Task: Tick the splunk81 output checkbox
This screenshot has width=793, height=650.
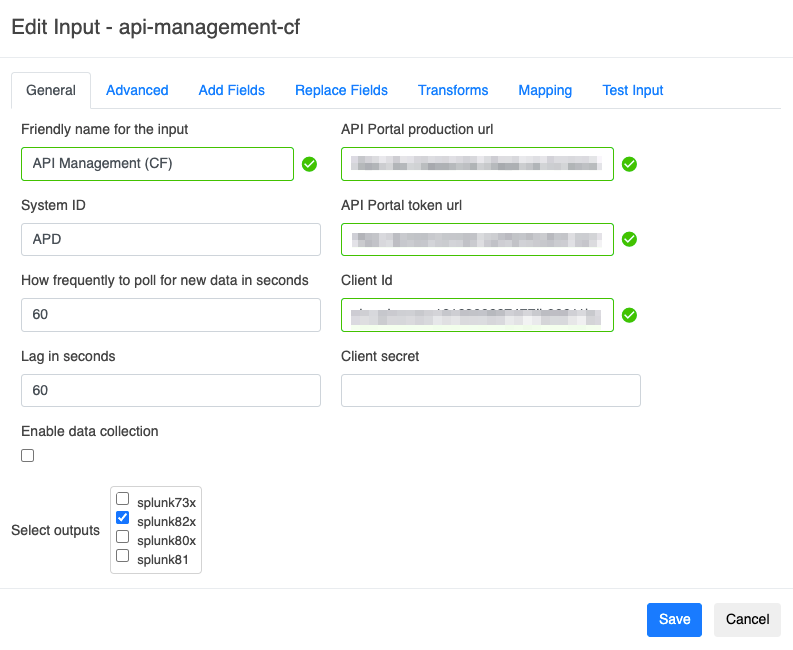Action: pos(123,556)
